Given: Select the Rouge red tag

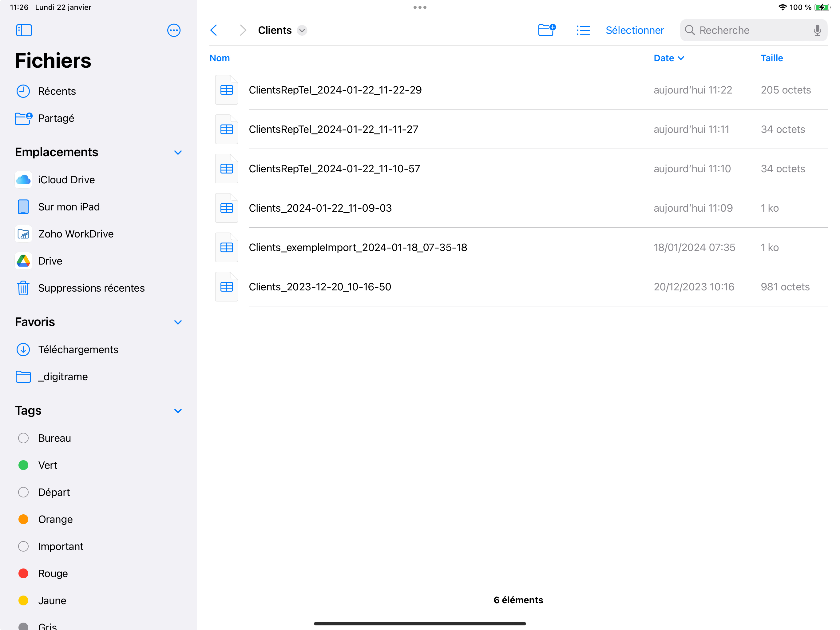Looking at the screenshot, I should coord(23,573).
